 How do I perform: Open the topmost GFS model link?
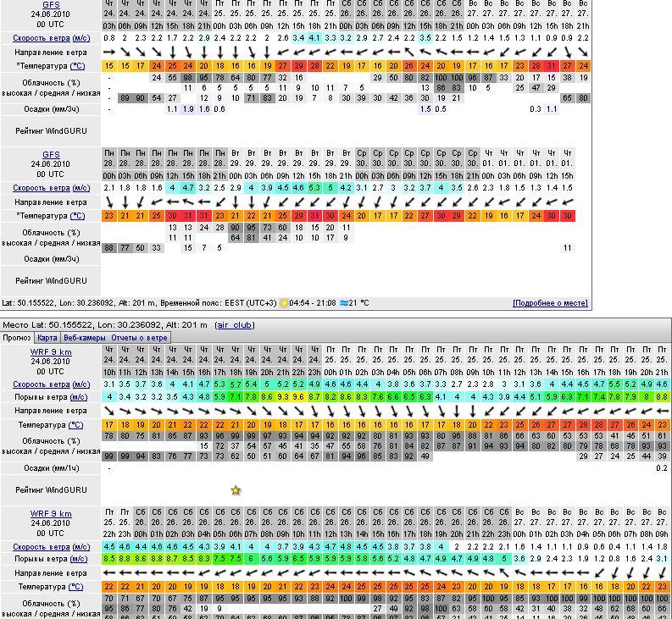point(51,5)
